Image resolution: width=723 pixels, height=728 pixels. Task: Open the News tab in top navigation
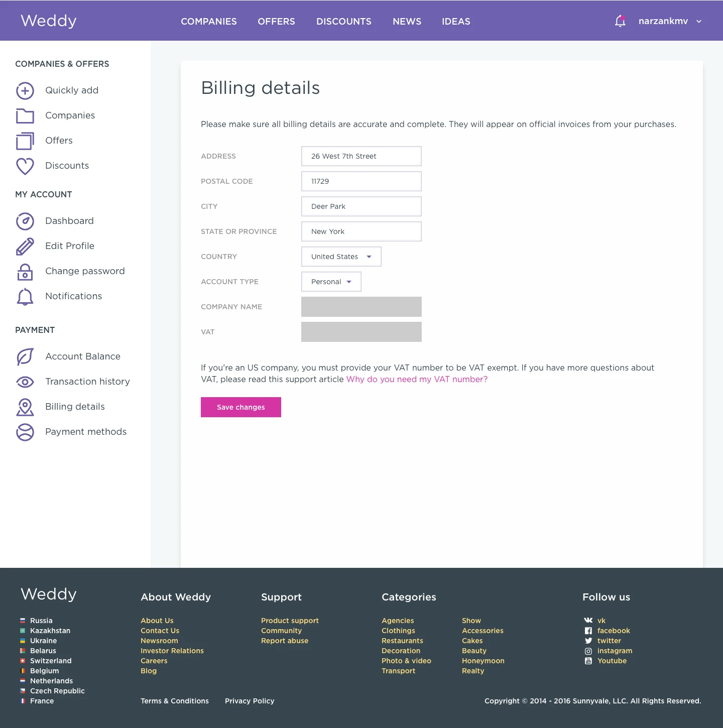(407, 22)
